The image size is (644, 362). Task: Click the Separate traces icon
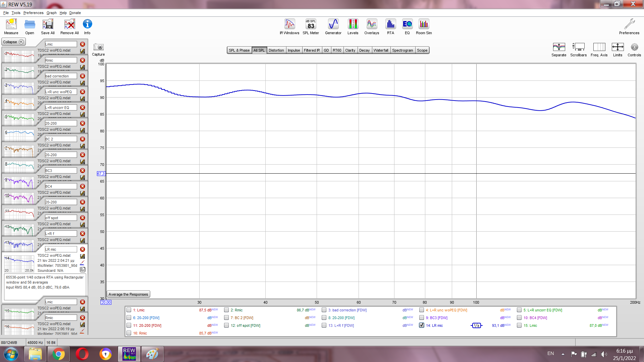(x=559, y=50)
